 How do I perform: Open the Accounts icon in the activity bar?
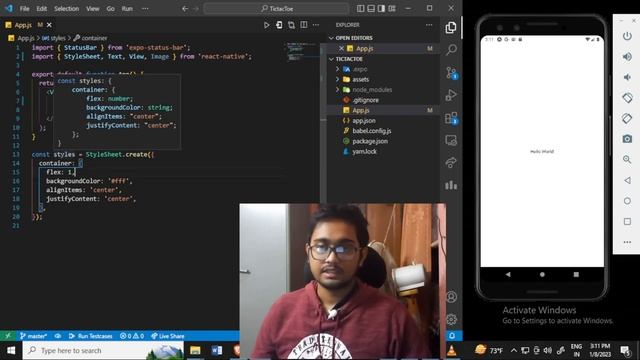click(x=451, y=297)
